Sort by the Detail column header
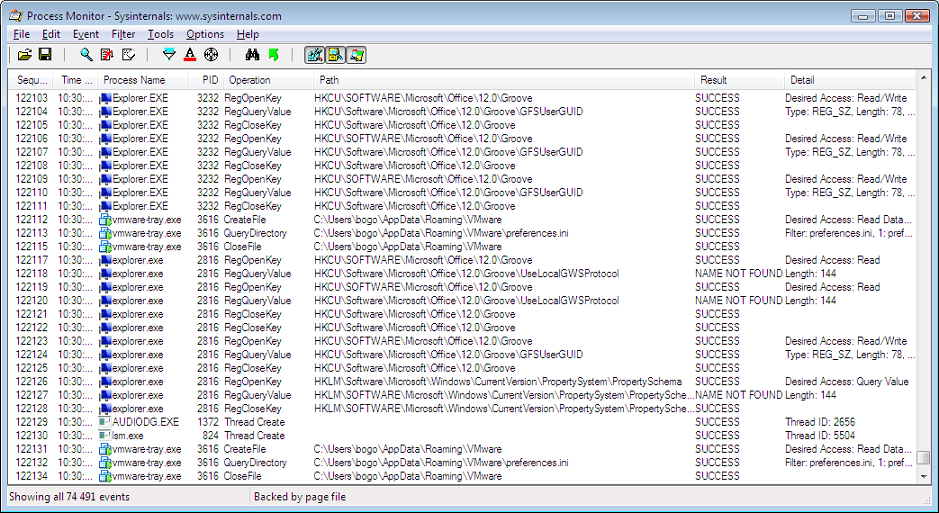This screenshot has width=939, height=513. coord(850,80)
